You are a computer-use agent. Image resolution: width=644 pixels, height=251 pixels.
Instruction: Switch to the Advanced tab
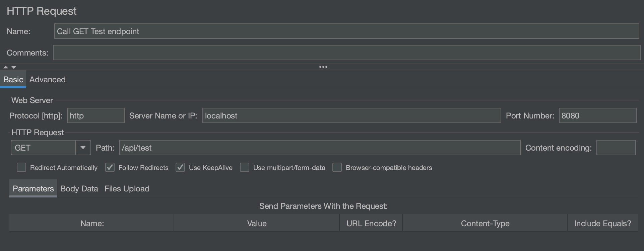tap(48, 80)
